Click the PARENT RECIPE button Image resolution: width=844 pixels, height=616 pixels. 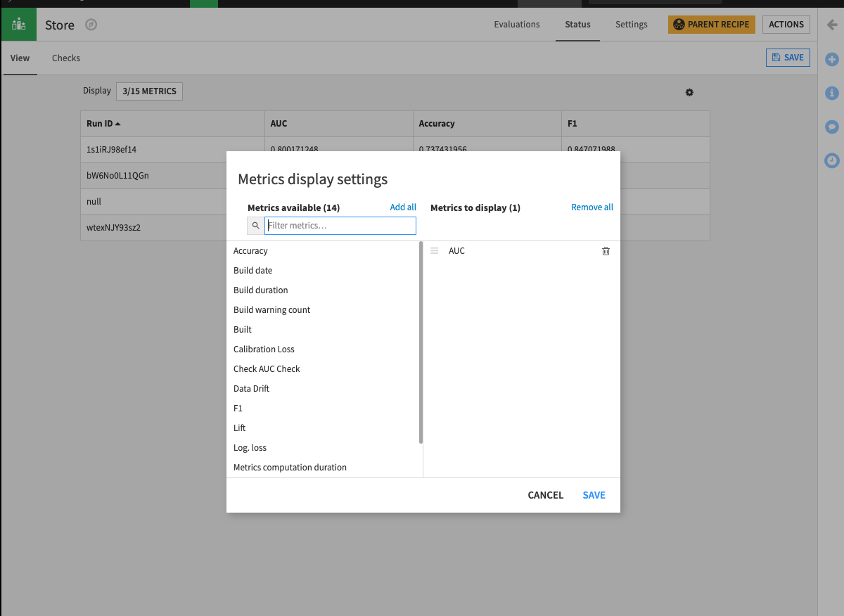[x=712, y=25]
